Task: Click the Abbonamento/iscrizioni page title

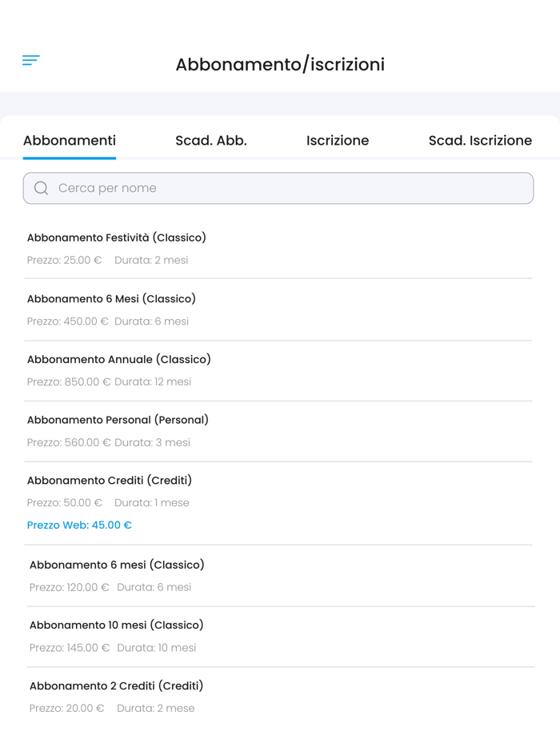Action: [x=280, y=64]
